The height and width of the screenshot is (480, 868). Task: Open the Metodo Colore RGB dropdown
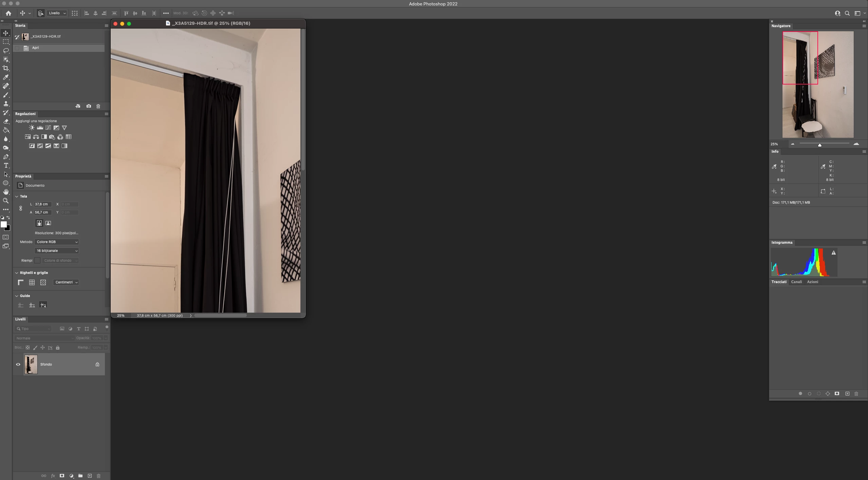coord(57,242)
